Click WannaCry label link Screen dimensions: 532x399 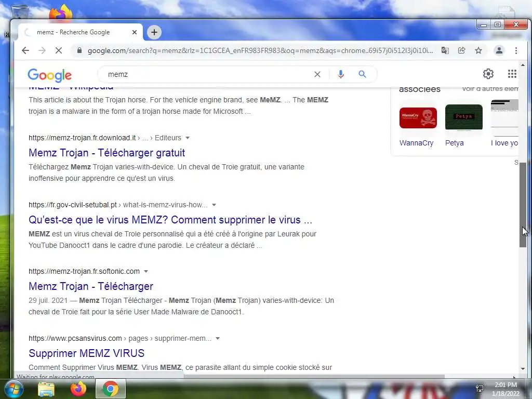coord(416,143)
